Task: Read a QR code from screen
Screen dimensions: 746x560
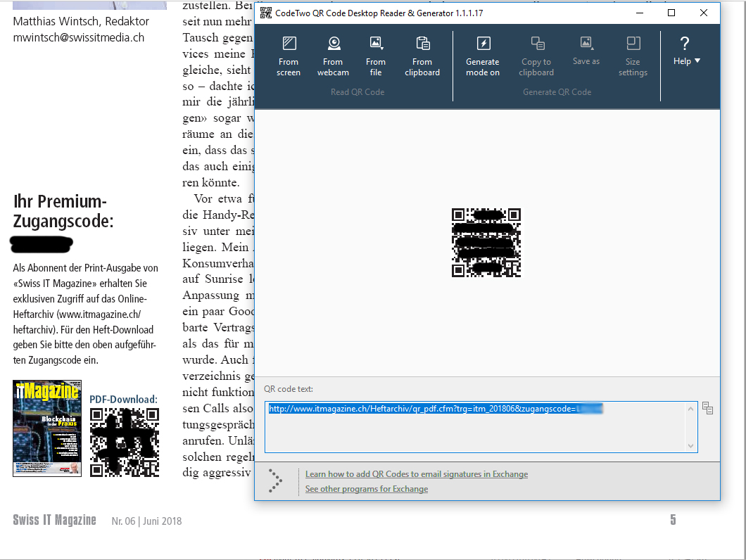Action: click(x=289, y=56)
